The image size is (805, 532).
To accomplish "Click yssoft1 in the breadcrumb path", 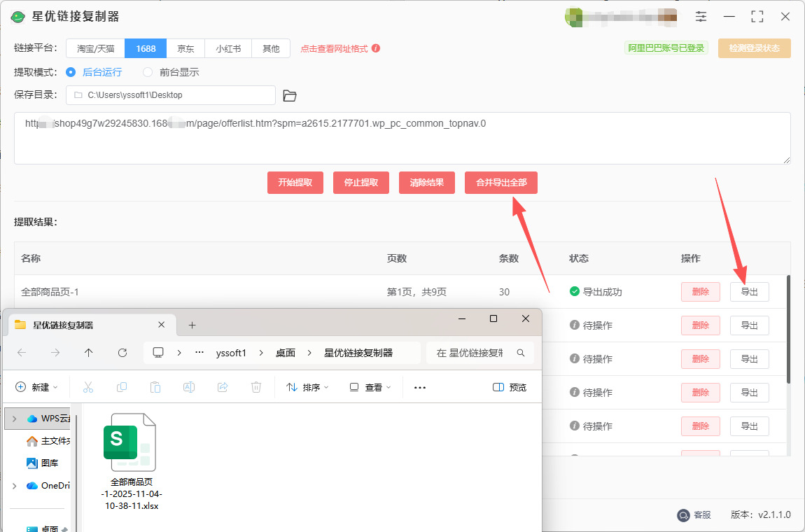I will click(231, 353).
